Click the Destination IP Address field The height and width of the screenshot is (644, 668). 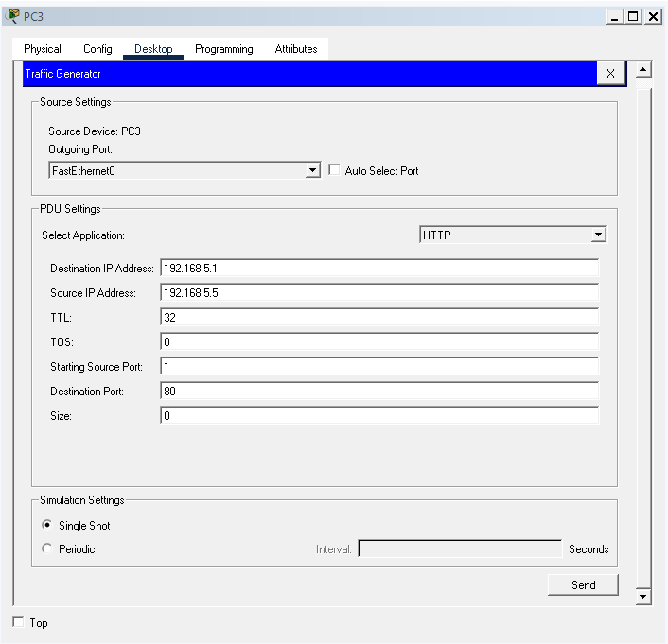(x=378, y=269)
